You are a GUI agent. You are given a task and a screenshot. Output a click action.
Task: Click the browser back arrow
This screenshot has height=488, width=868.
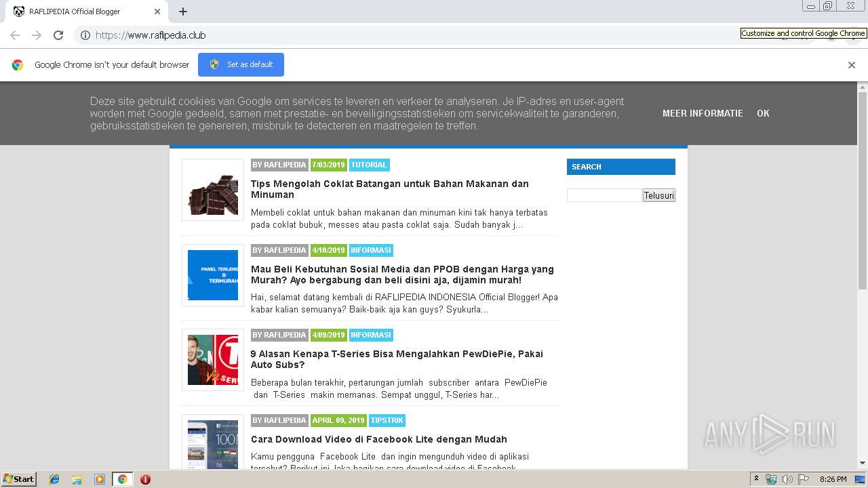pos(15,35)
